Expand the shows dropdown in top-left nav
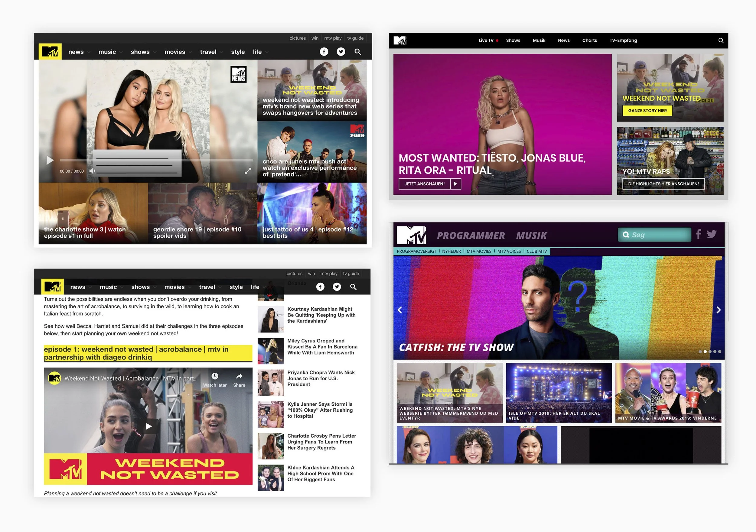Image resolution: width=756 pixels, height=532 pixels. tap(155, 52)
